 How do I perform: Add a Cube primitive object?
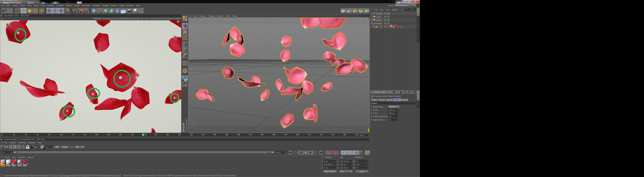pos(94,11)
